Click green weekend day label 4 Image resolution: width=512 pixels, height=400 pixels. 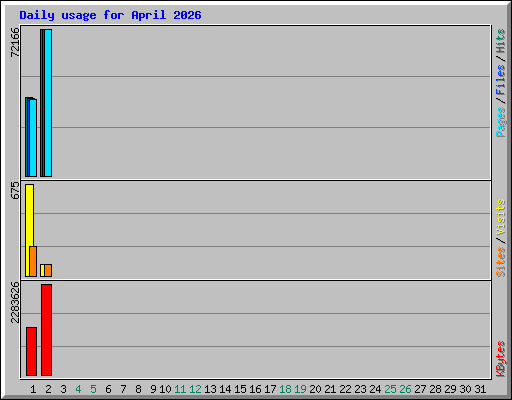78,389
